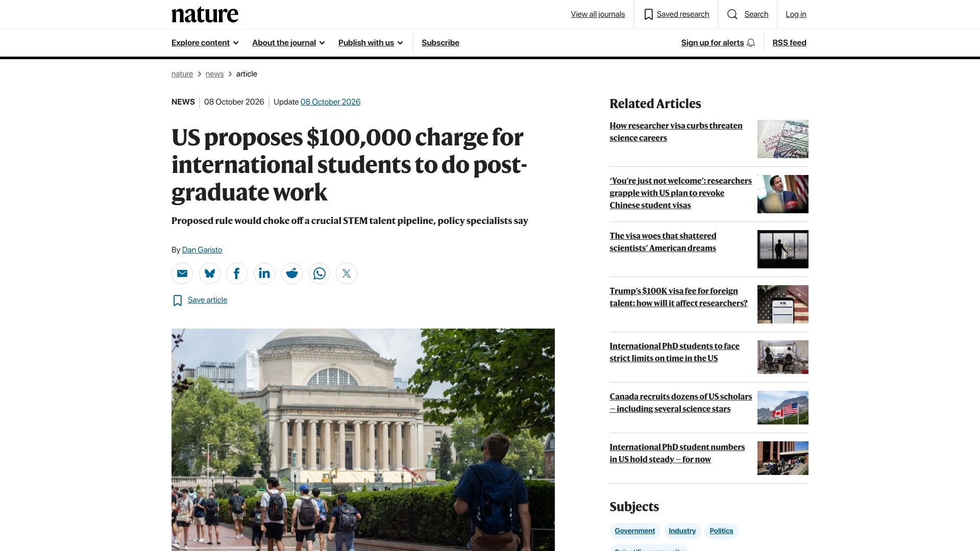Open 'How researcher visa curbs threaten science careers'
Image resolution: width=980 pixels, height=551 pixels.
(x=676, y=132)
